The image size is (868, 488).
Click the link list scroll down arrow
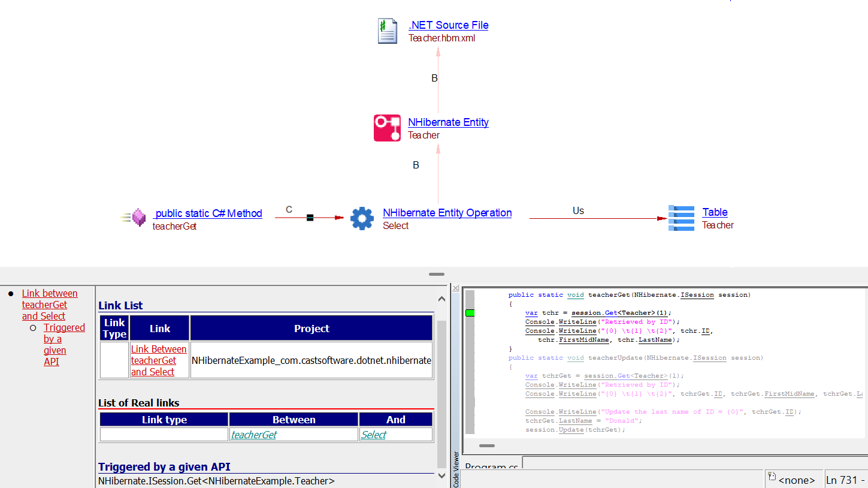pyautogui.click(x=442, y=475)
